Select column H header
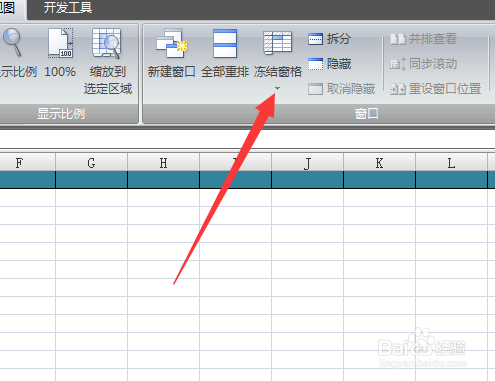Screen dimensions: 495x381 (x=163, y=163)
